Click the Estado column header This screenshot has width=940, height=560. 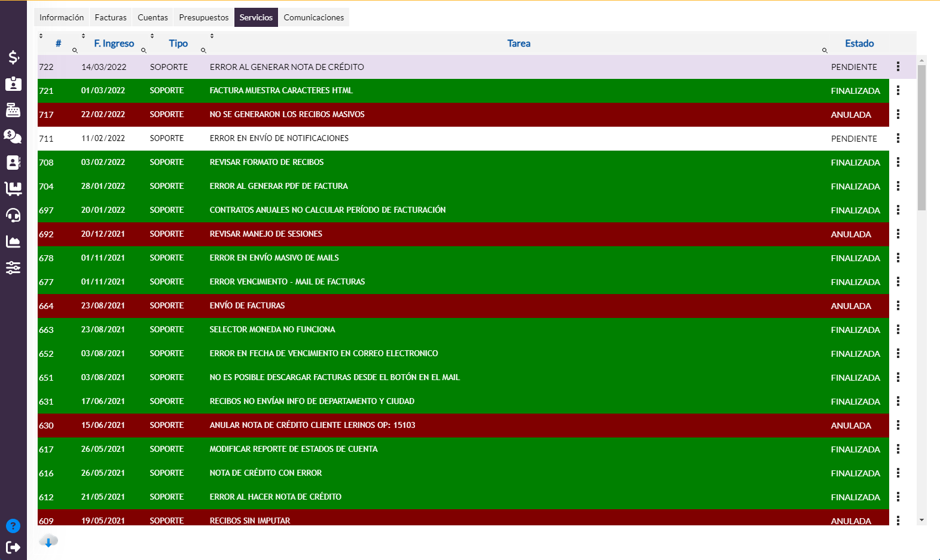pyautogui.click(x=859, y=43)
